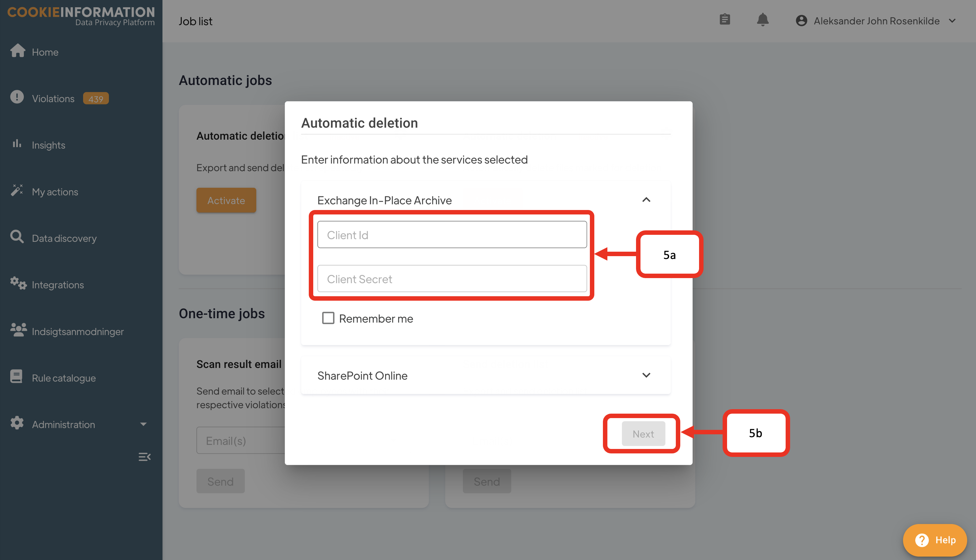Click Data discovery magnifier icon
This screenshot has width=976, height=560.
pos(17,237)
